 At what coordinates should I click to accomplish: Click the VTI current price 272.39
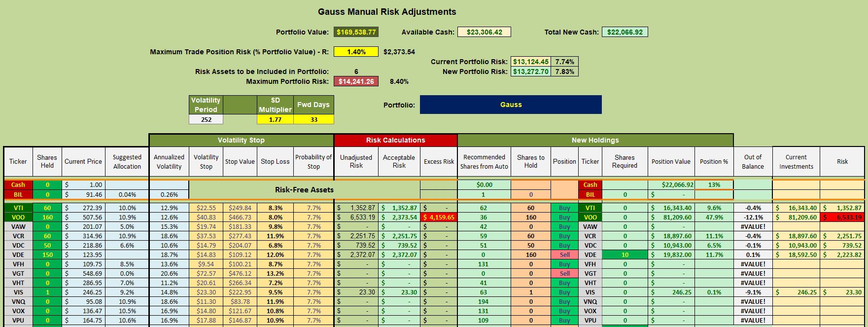click(83, 208)
